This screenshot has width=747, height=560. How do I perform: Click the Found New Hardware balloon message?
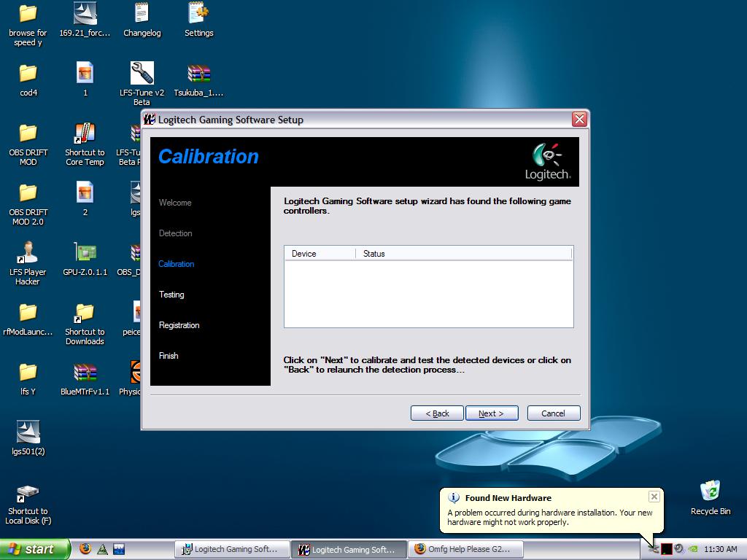click(550, 517)
